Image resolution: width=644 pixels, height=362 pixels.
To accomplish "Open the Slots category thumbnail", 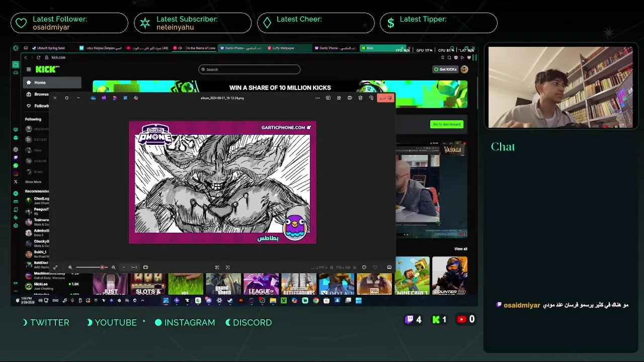I will pyautogui.click(x=148, y=284).
